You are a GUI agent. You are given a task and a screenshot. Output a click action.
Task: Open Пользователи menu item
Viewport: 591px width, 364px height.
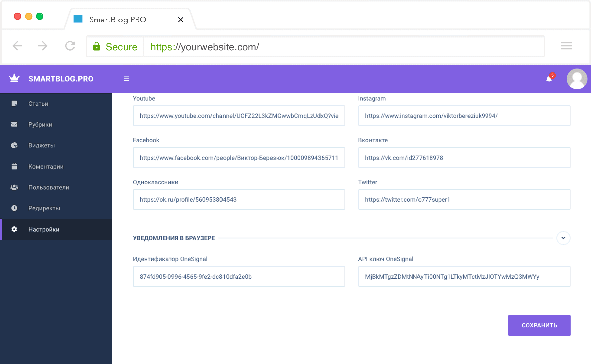(49, 187)
